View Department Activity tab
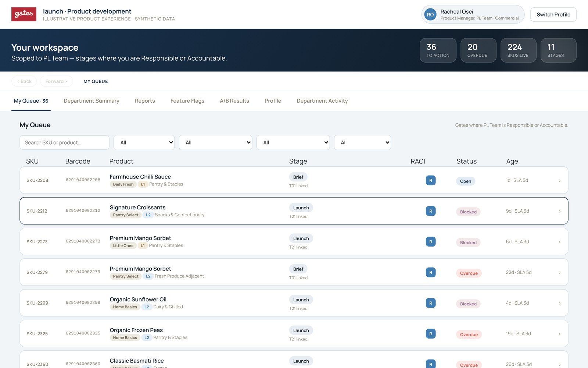This screenshot has width=588, height=368. click(x=322, y=101)
